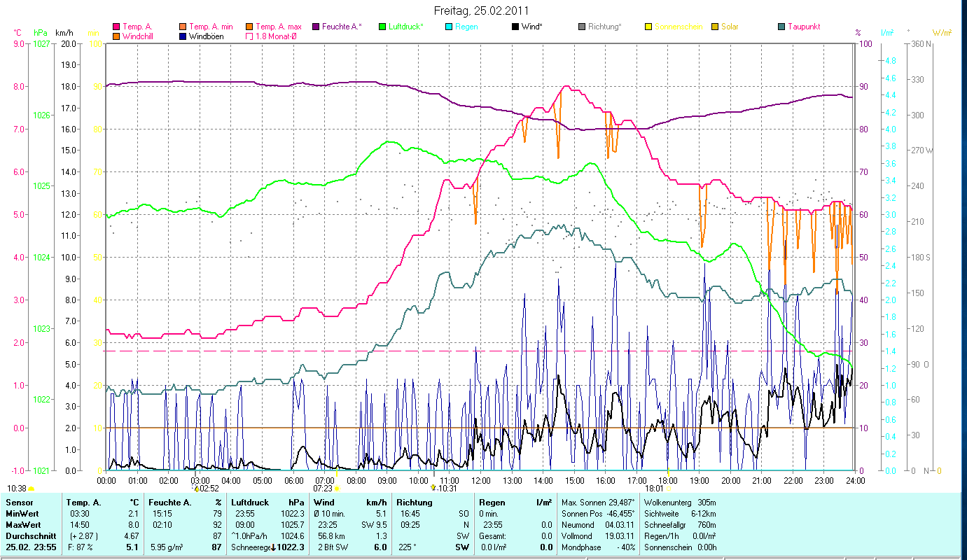
Task: Click the falling pressure arrow beside 1022.3
Action: [273, 547]
